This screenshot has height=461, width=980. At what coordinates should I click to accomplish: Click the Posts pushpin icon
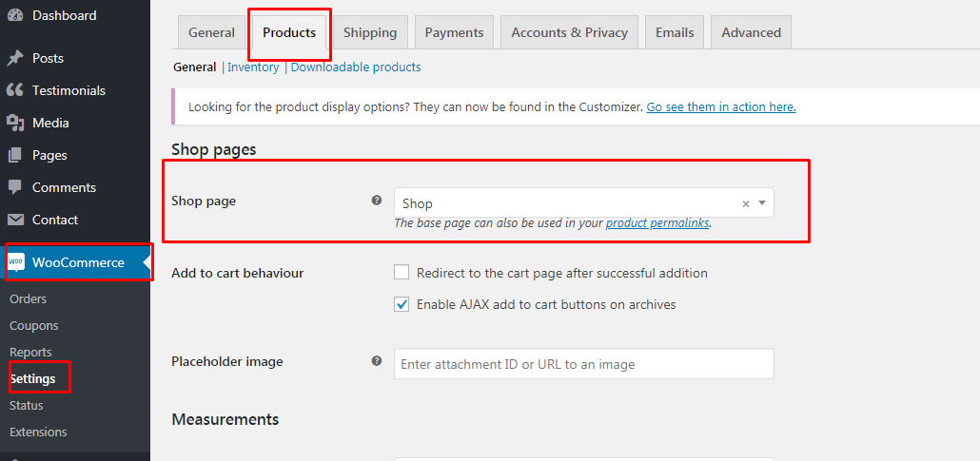tap(15, 59)
